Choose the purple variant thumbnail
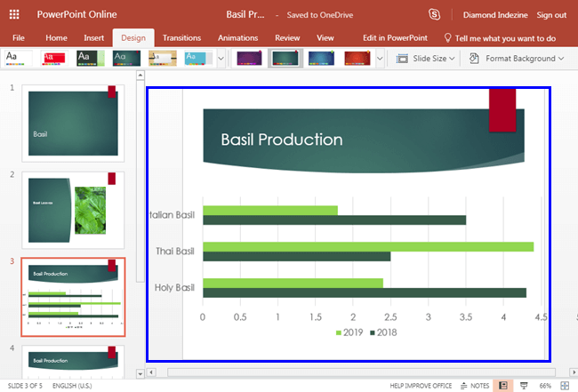 tap(250, 59)
